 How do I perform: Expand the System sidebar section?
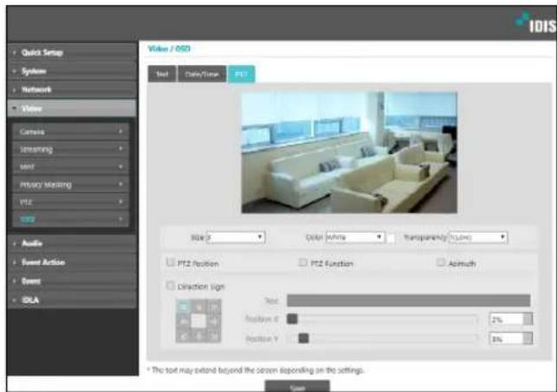[x=71, y=71]
